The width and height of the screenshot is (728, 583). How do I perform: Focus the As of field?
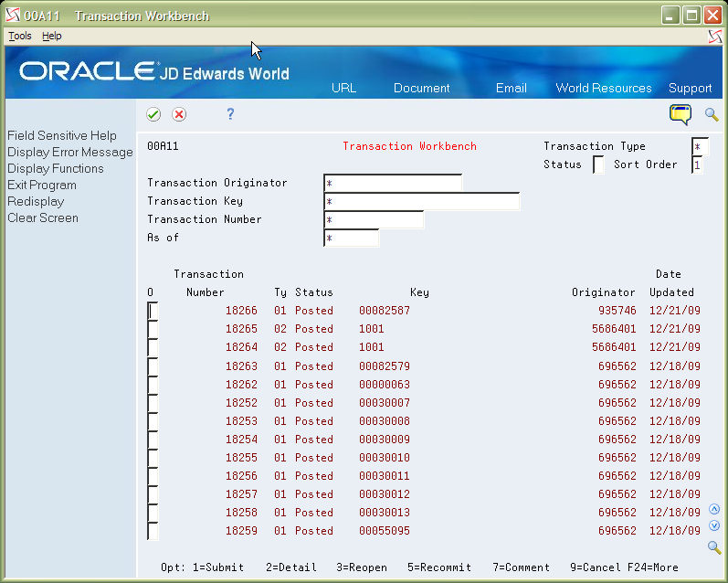click(352, 238)
